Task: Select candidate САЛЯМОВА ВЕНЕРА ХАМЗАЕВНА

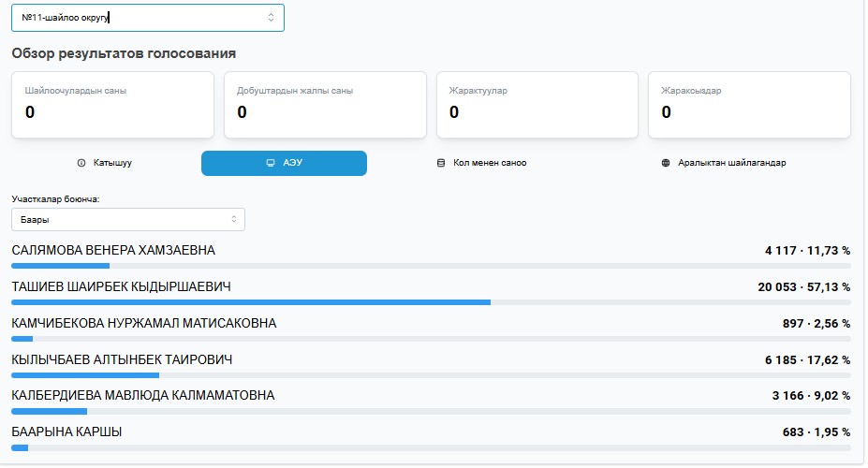Action: pos(113,250)
